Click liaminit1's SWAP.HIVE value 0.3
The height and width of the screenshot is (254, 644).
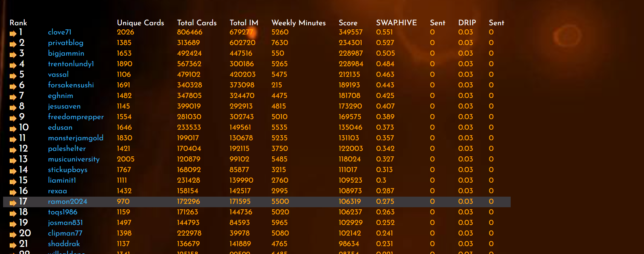(x=381, y=180)
